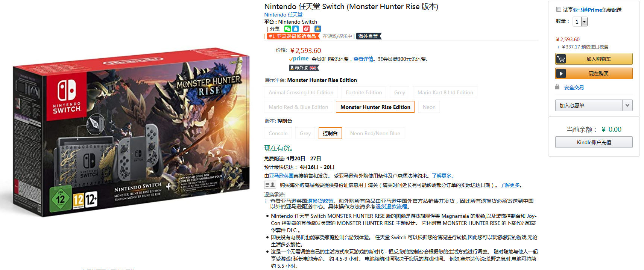Select the Fortnite Edition option
Screen dimensions: 644x270
click(364, 92)
